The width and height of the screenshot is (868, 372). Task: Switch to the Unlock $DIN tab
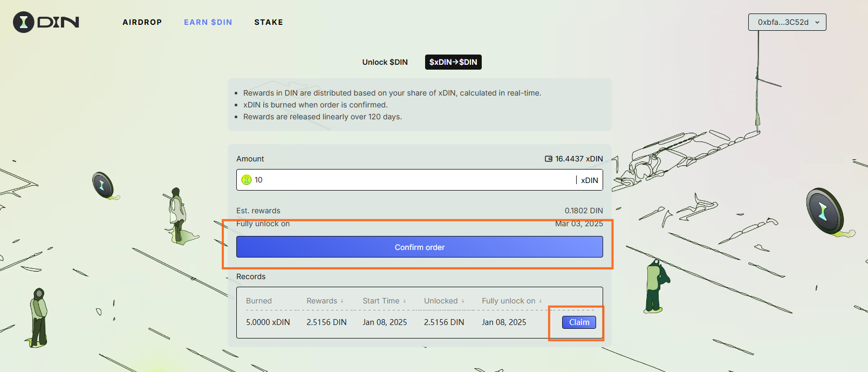point(385,62)
